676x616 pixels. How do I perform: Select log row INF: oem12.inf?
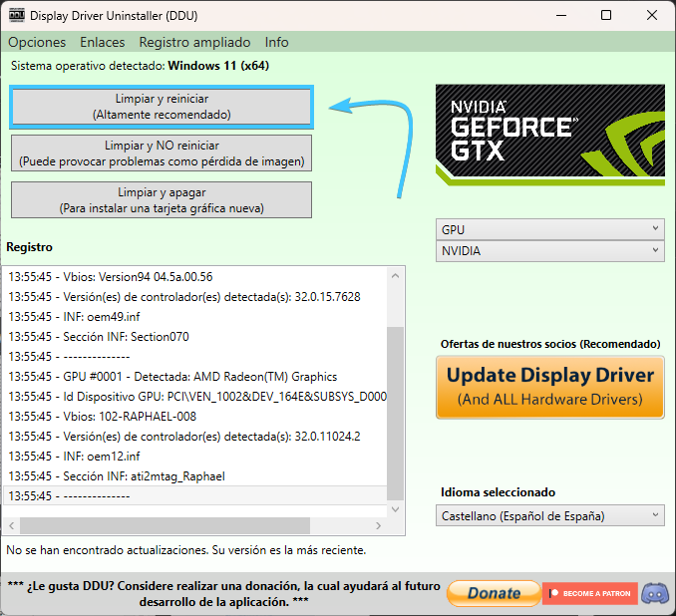[x=194, y=457]
